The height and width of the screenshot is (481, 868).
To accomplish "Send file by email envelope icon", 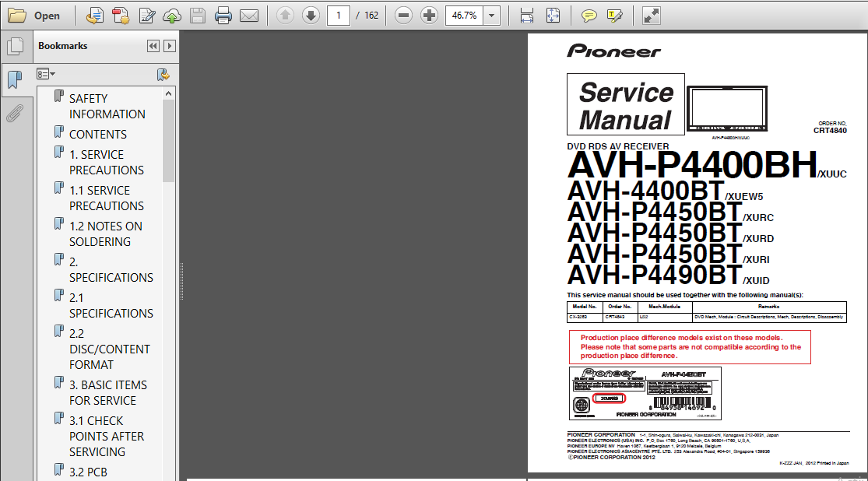I will click(x=249, y=16).
